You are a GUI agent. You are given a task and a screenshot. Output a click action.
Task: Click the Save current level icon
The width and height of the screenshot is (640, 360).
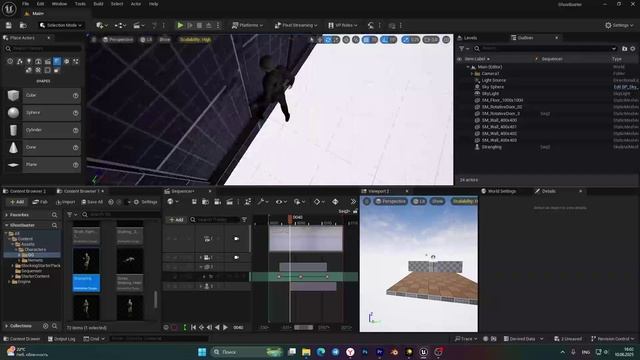click(x=9, y=25)
